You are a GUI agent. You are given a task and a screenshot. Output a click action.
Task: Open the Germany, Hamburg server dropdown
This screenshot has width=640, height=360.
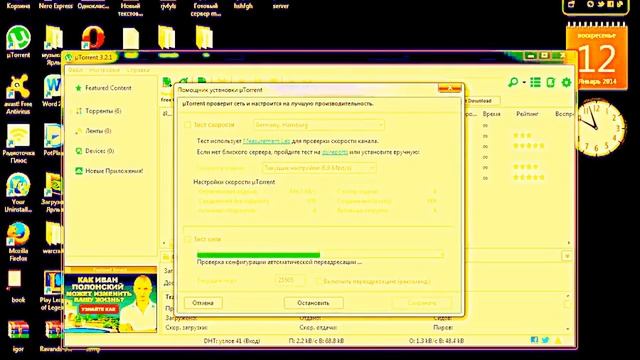[x=319, y=125]
